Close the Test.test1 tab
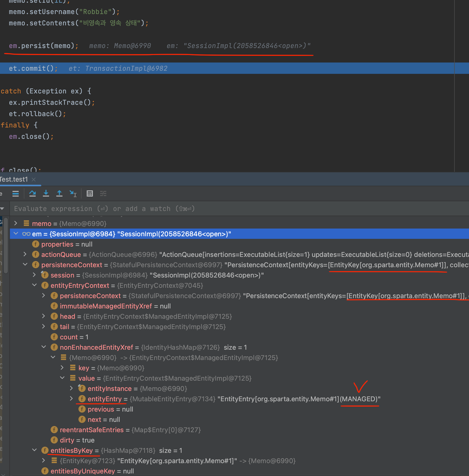 click(34, 179)
